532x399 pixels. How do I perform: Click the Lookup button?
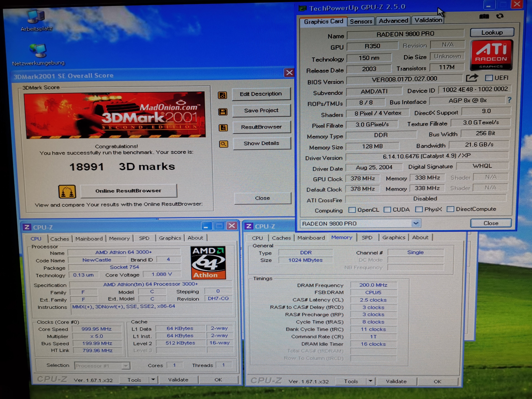tap(492, 32)
